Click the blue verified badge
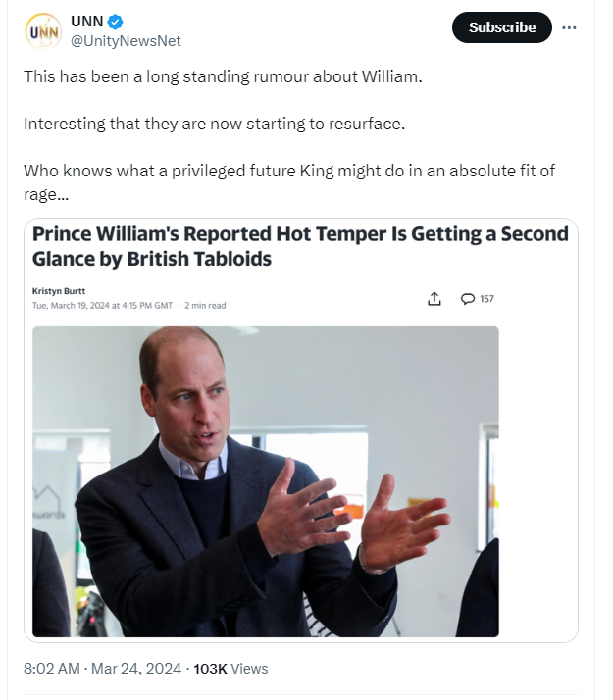Image resolution: width=613 pixels, height=700 pixels. 115,22
